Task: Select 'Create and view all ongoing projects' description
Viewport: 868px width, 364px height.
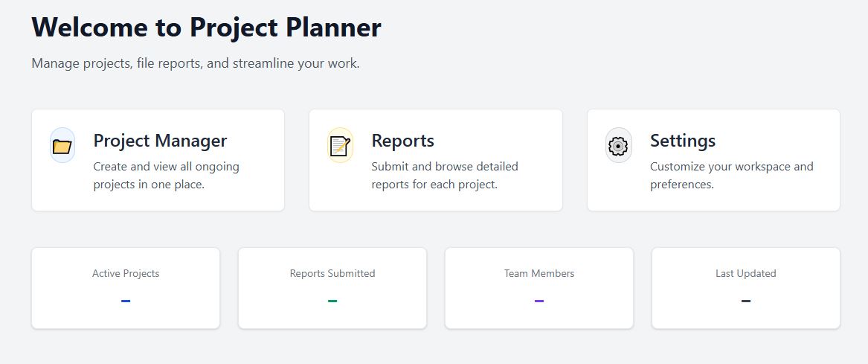Action: tap(166, 175)
